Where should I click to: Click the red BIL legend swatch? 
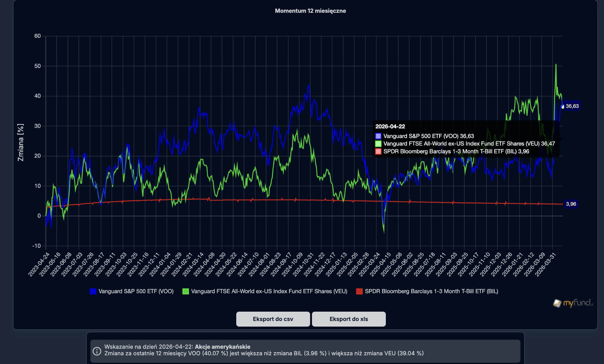[x=359, y=291]
